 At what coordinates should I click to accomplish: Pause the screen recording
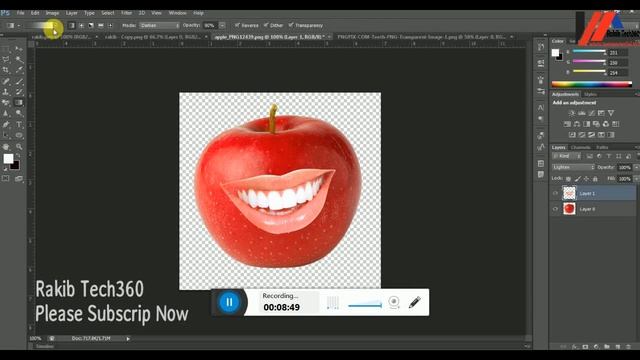(229, 302)
